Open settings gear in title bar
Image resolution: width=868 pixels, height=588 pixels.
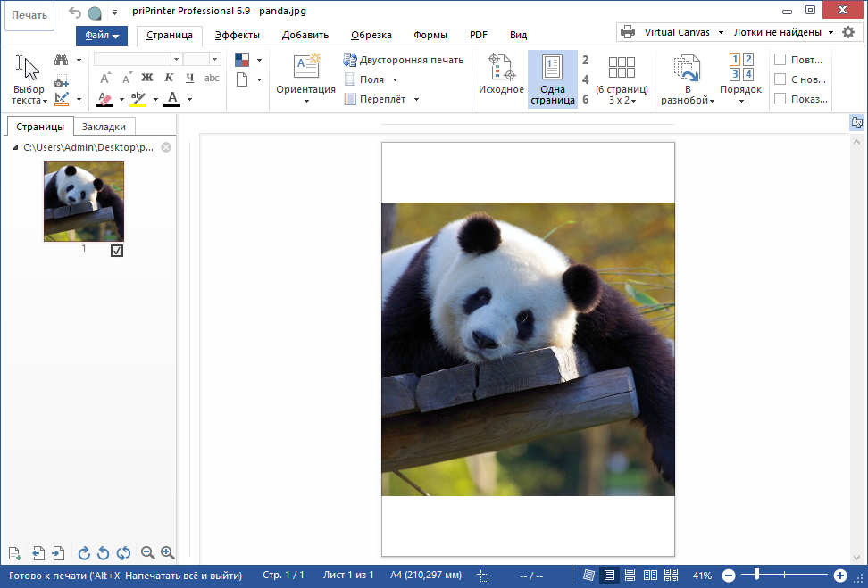(x=848, y=32)
